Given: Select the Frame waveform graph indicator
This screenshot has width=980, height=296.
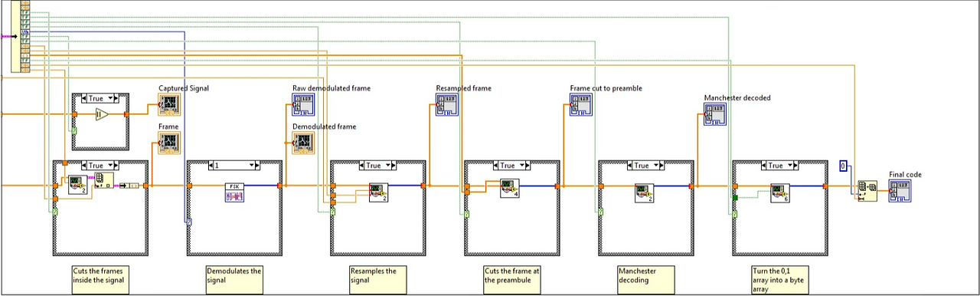Looking at the screenshot, I should coord(169,143).
